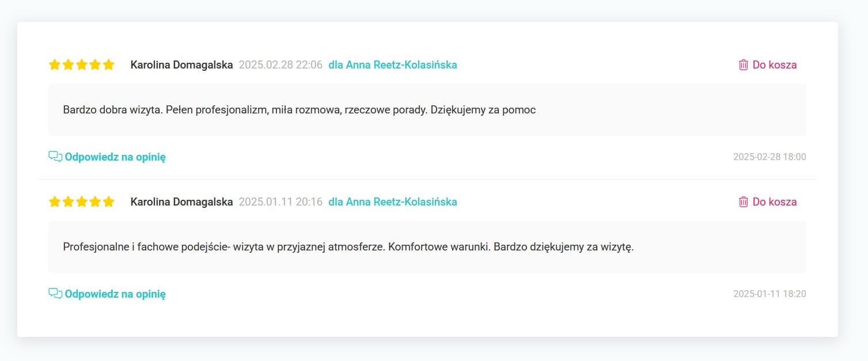Move the 2025.02.28 review via 'Do kosza' text
Screen dimensions: 868x361
click(775, 64)
